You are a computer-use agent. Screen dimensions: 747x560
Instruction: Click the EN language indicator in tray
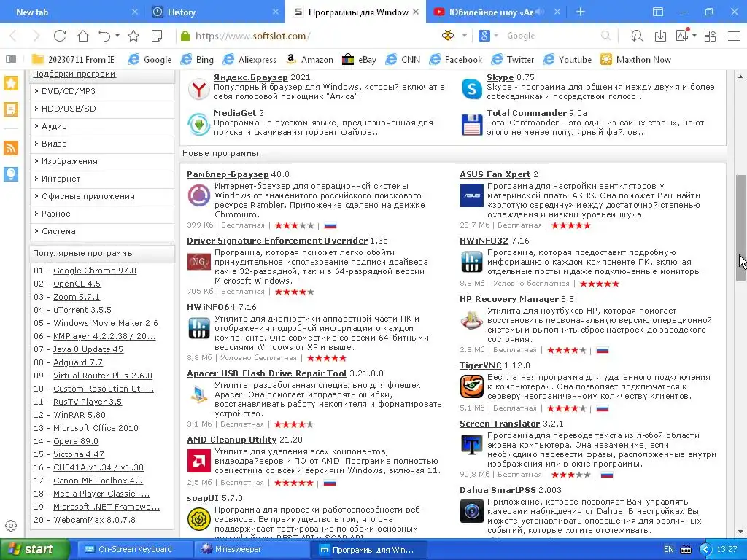tap(669, 549)
